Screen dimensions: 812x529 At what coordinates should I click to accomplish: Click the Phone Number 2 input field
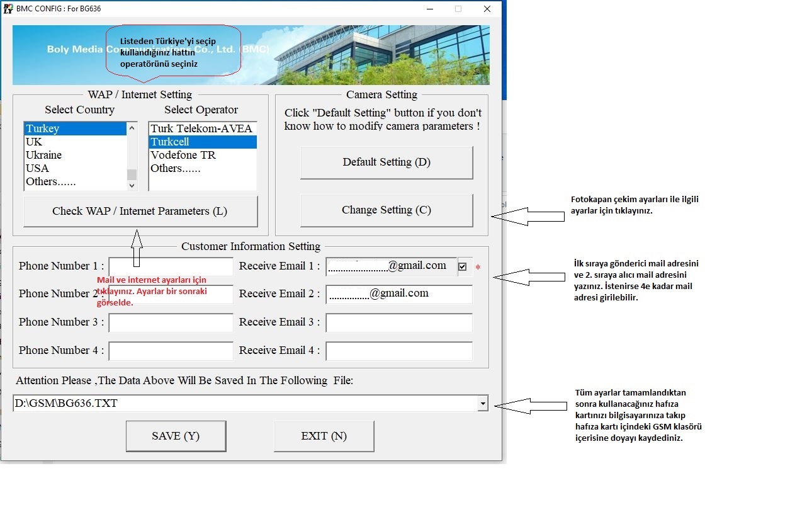[x=171, y=295]
